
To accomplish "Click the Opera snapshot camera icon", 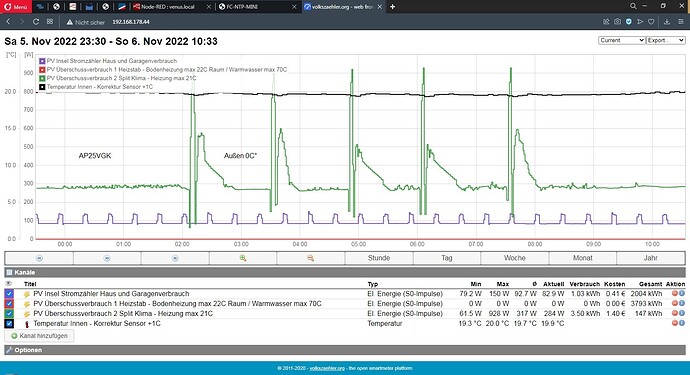I will [x=617, y=22].
